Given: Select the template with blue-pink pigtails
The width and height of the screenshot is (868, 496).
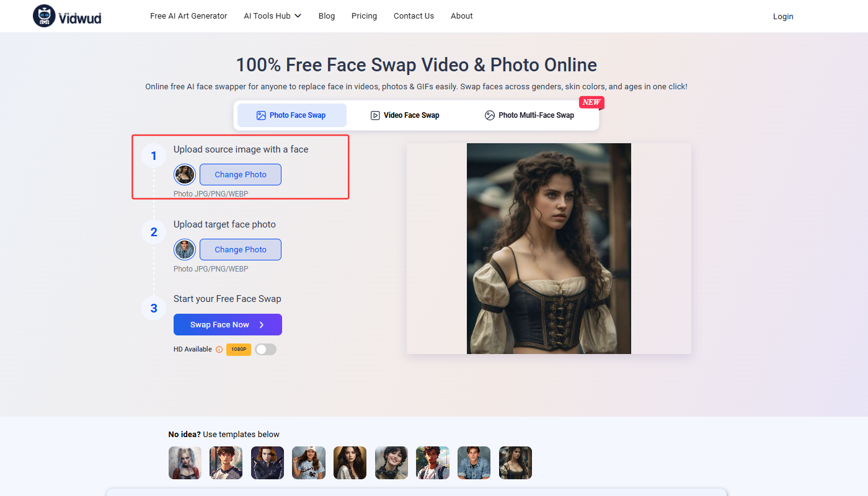Looking at the screenshot, I should (185, 463).
